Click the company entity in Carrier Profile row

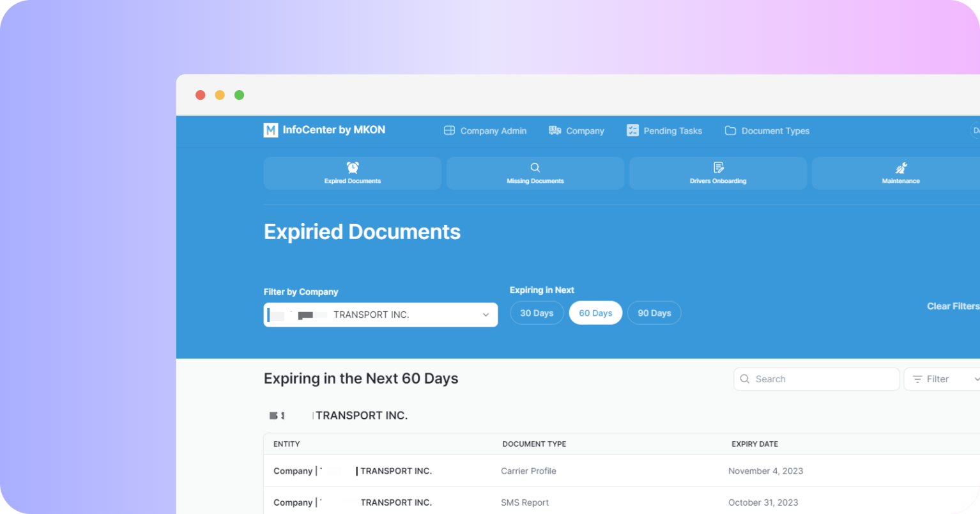point(353,471)
